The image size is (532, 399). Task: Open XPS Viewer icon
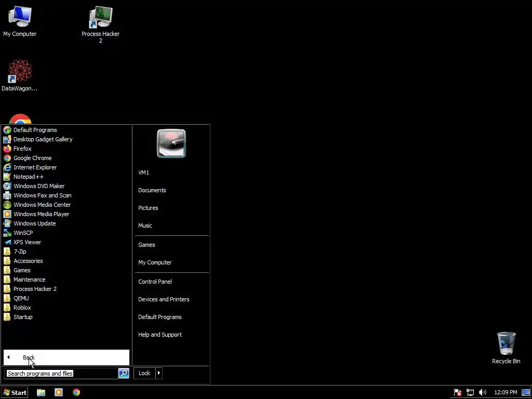[x=7, y=242]
